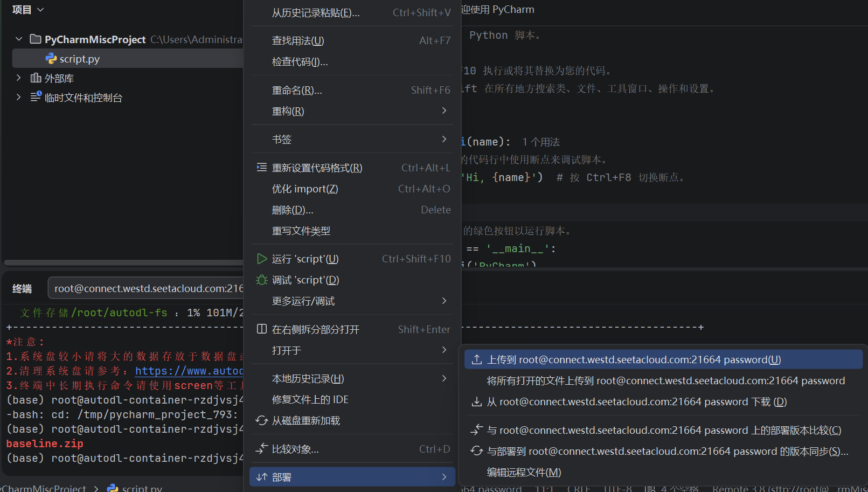Choose 从历史记录粘贴 menu entry
Viewport: 868px width, 492px height.
click(x=352, y=12)
